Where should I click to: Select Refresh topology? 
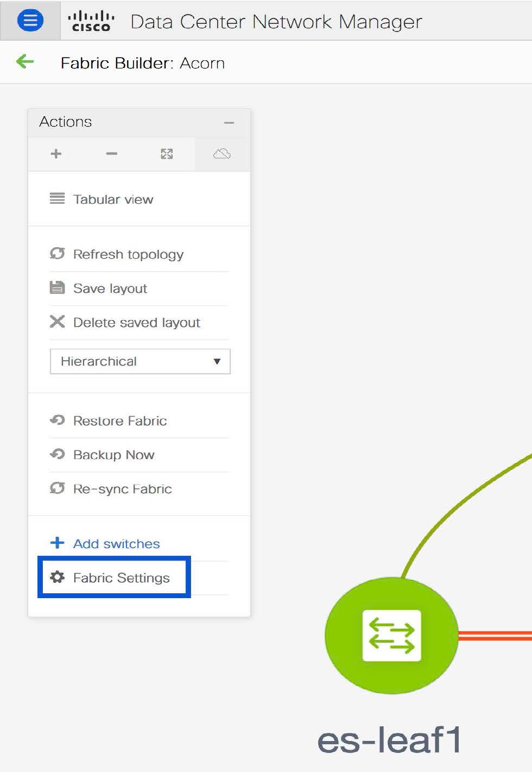(x=128, y=254)
